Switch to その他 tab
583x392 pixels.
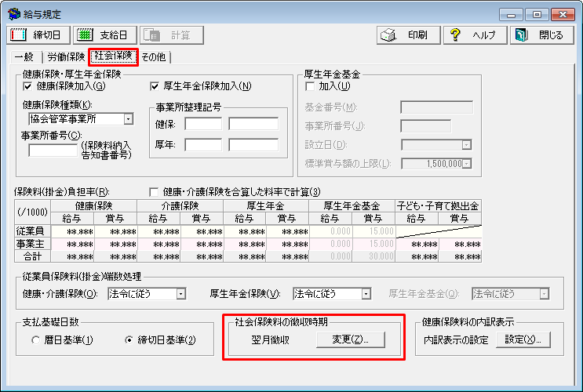pyautogui.click(x=155, y=56)
